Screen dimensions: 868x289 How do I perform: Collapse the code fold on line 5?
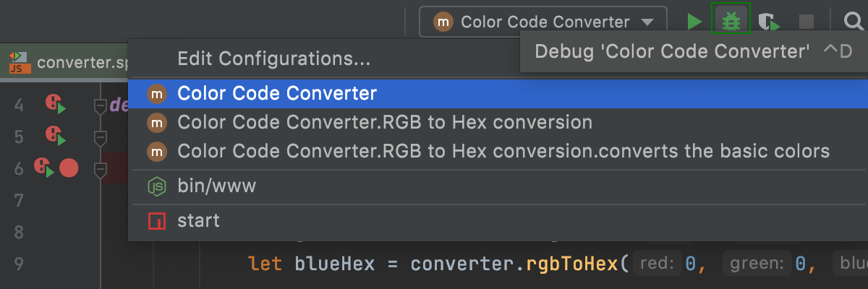tap(101, 137)
